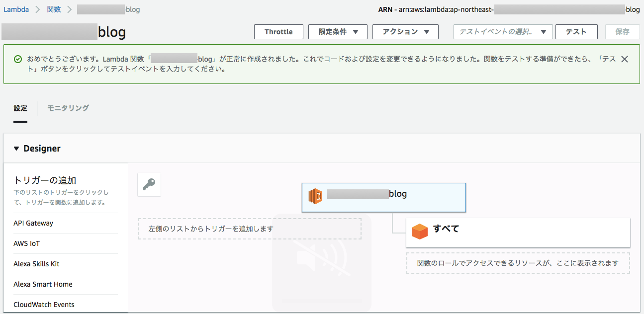Click the orange cube resource icon
Screen dimensions: 644x314
(420, 232)
